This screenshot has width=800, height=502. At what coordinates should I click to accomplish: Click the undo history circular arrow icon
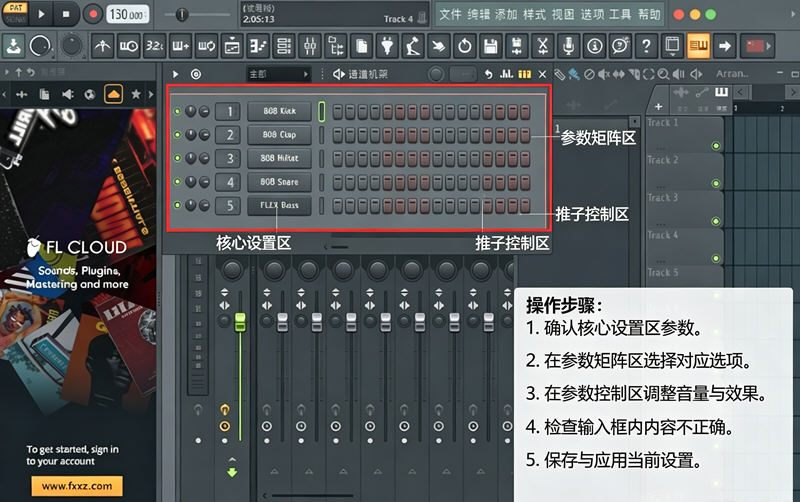coord(465,46)
